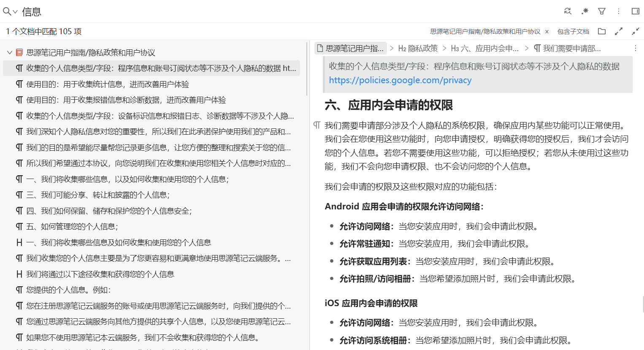Viewport: 644px width, 350px height.
Task: Select result 所以我们希望通过本协议
Action: tap(152, 163)
